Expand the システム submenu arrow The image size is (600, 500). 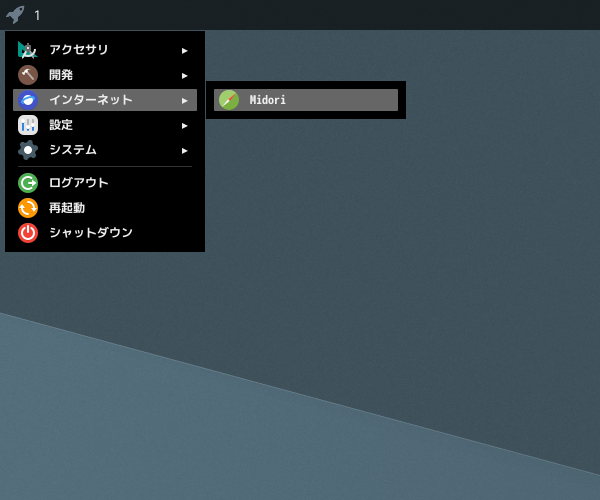click(185, 151)
